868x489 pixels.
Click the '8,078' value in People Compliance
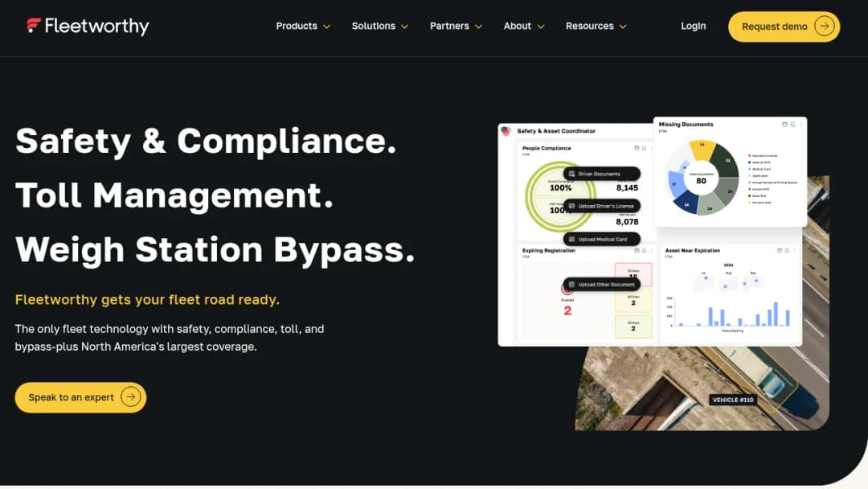pos(627,221)
